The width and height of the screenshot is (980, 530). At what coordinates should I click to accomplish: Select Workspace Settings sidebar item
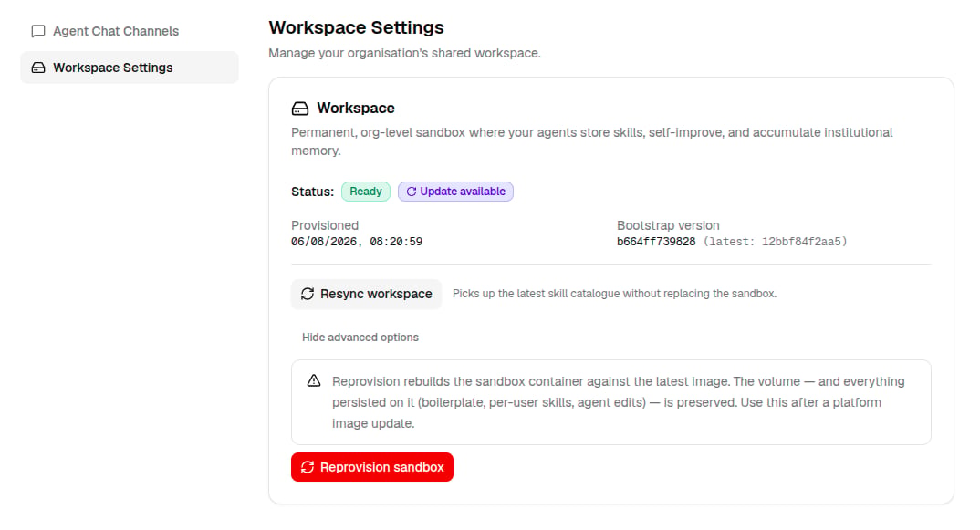(130, 68)
